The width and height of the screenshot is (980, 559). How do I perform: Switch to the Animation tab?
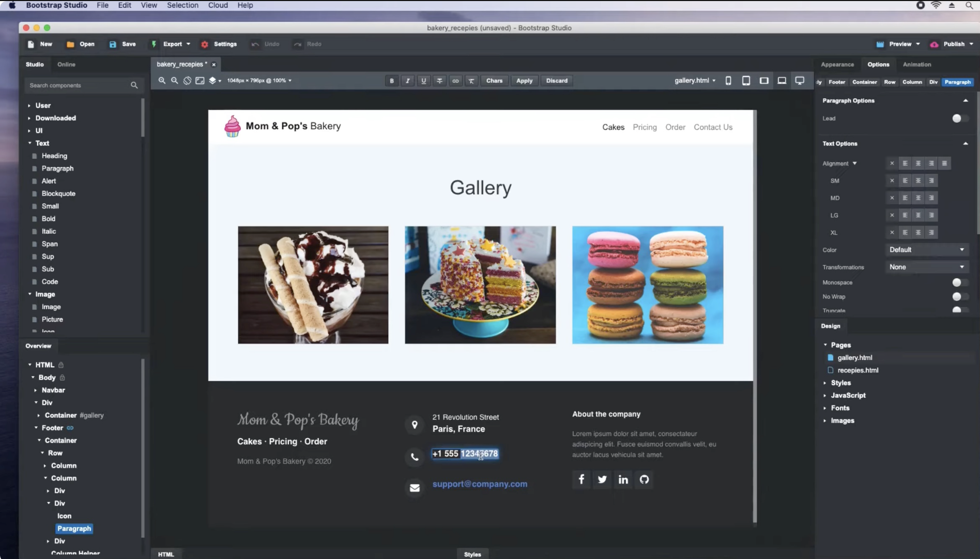click(x=917, y=65)
